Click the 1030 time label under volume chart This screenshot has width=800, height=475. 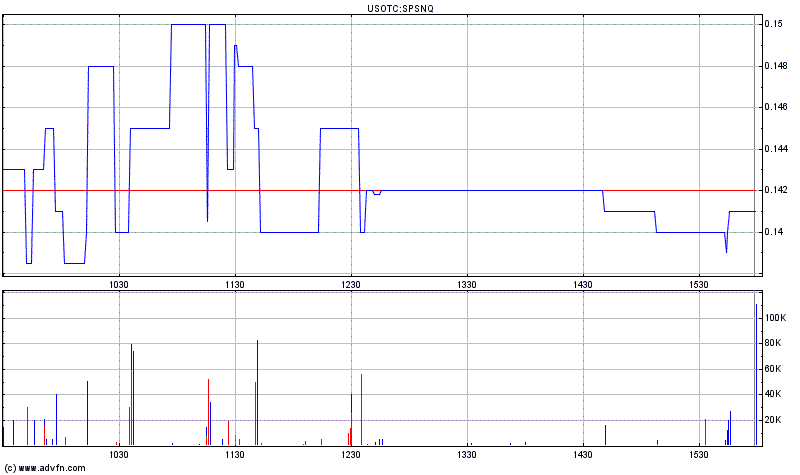(x=119, y=455)
